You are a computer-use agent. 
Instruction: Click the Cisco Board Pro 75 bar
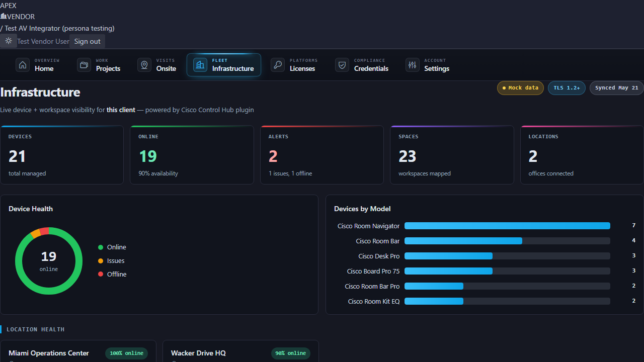tap(507, 271)
